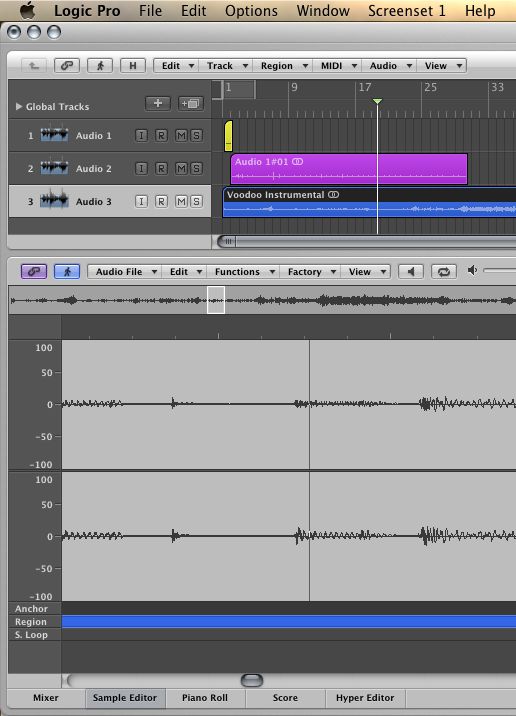Mute the Audio 1 track
The image size is (516, 716).
[x=181, y=136]
